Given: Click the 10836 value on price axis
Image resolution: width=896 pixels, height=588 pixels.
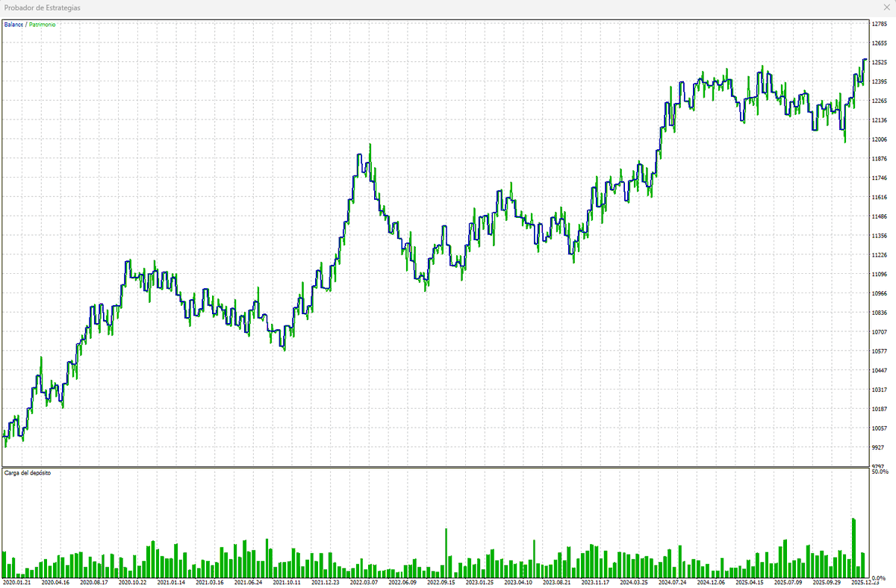Looking at the screenshot, I should pos(879,313).
